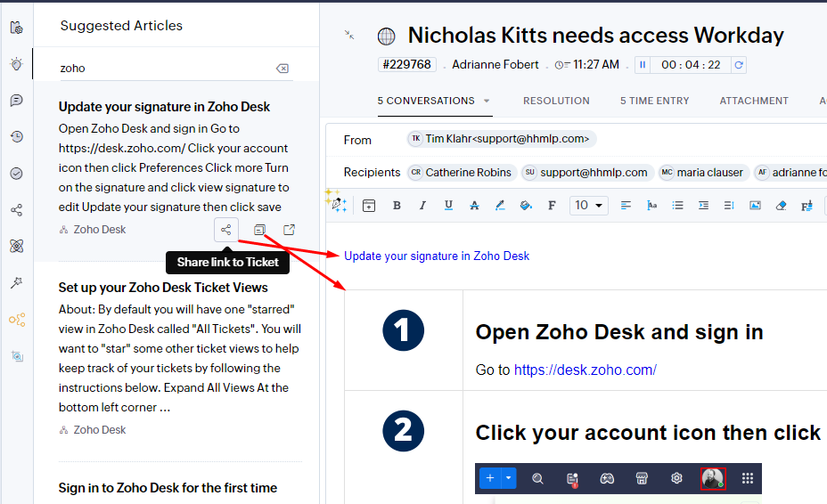Paste signature article content into reply
Image resolution: width=827 pixels, height=504 pixels.
(259, 230)
